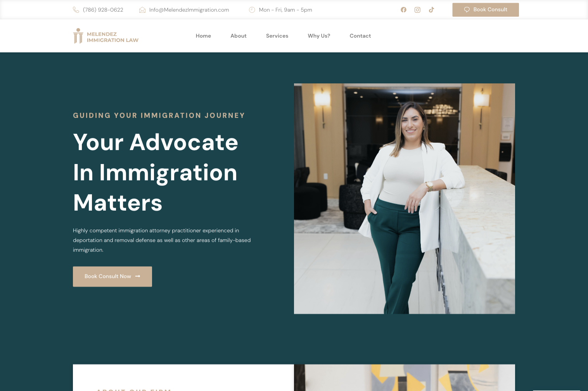Click the envelope email icon
Screen dimensions: 588x391
coord(142,10)
